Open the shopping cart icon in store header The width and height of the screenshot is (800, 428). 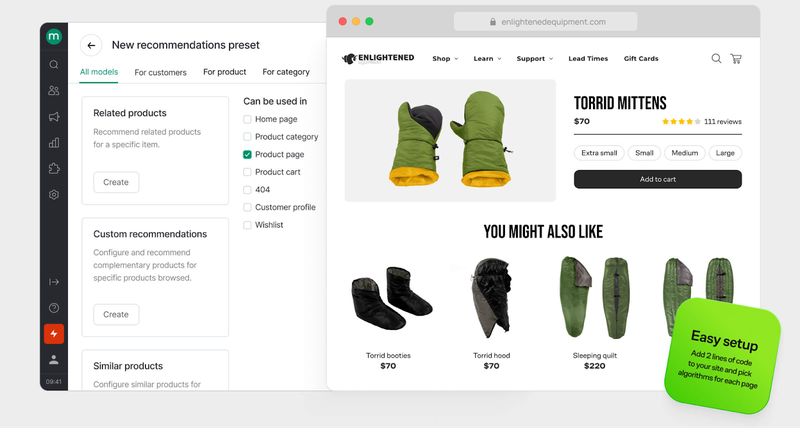point(736,59)
